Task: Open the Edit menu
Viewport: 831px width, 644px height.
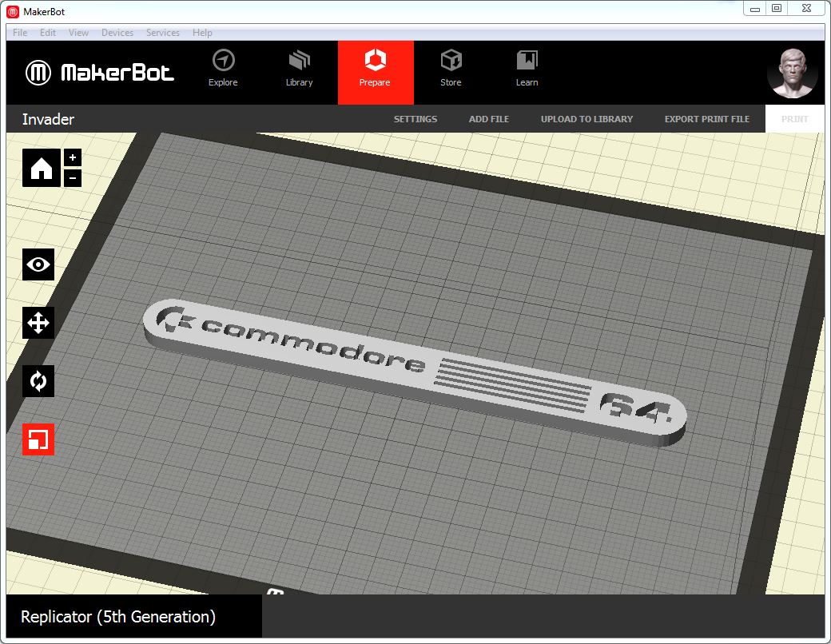Action: (48, 32)
